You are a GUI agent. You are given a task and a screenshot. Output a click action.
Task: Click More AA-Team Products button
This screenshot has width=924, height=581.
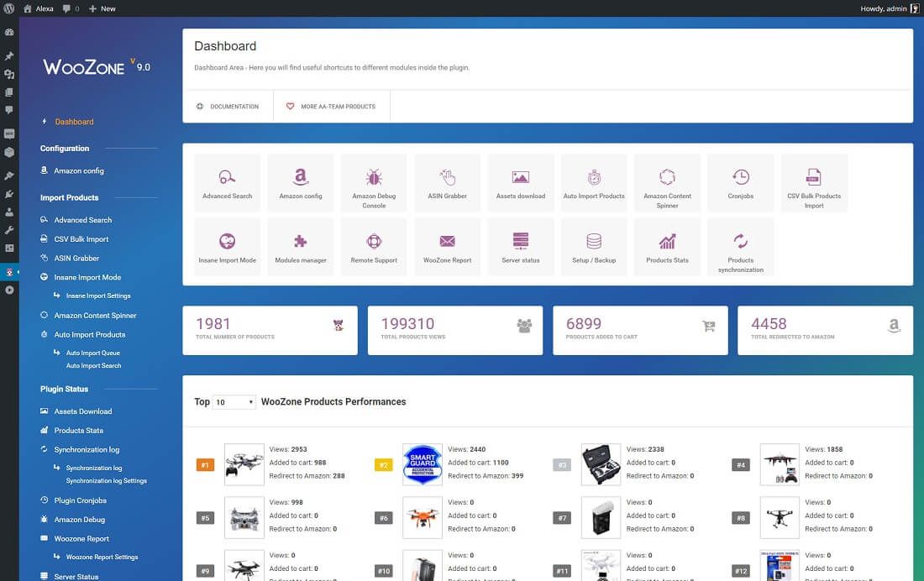(331, 107)
